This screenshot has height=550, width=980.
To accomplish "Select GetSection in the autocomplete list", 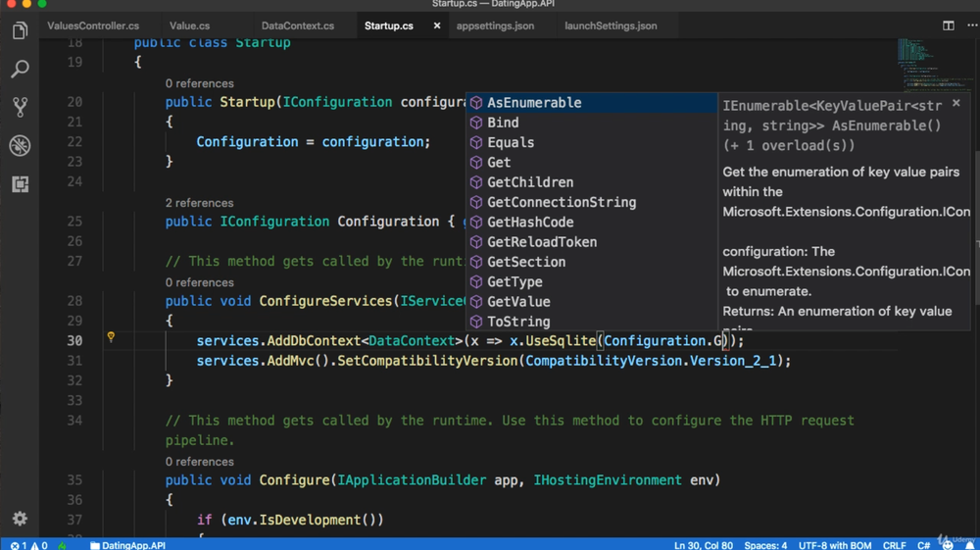I will (525, 262).
